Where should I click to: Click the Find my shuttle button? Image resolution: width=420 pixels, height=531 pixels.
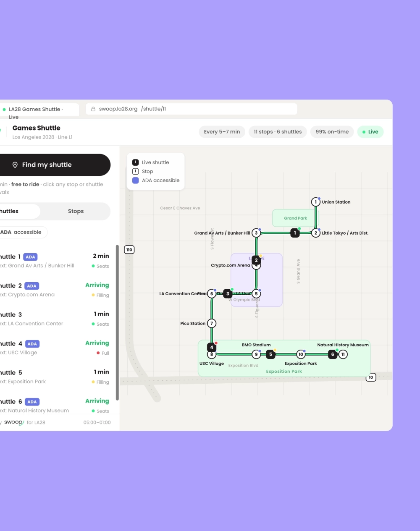tap(55, 165)
